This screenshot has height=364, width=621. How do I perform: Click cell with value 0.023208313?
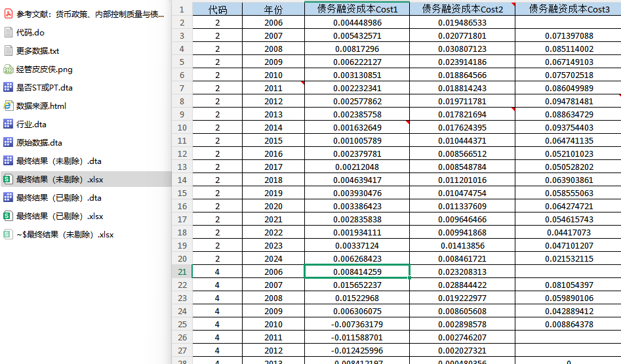click(x=462, y=272)
